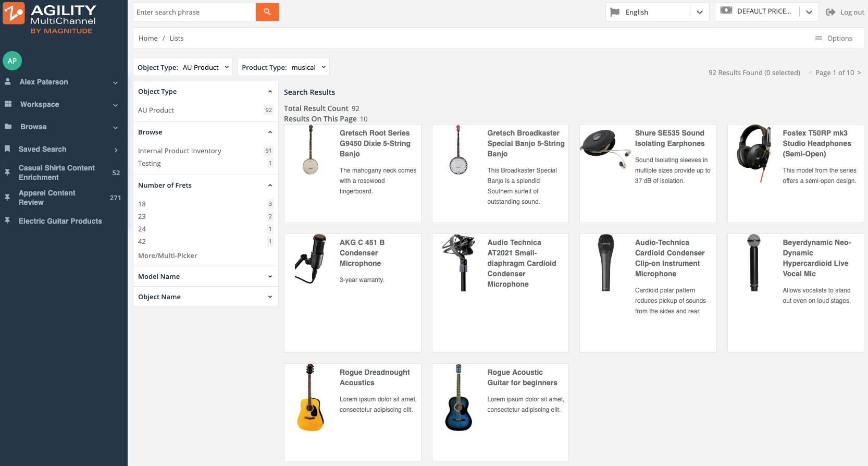
Task: Click pin icon beside Casual Shirts Content Enrichment
Action: coord(7,173)
